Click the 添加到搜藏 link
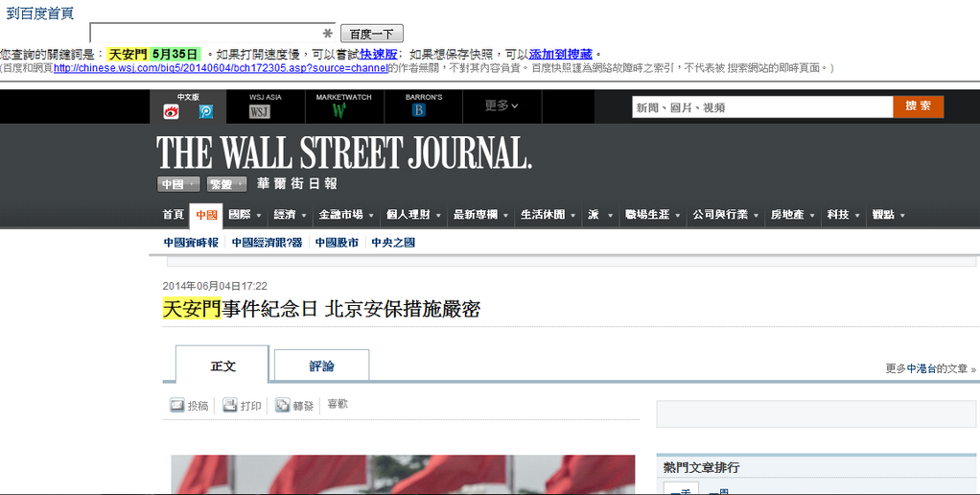Image resolution: width=980 pixels, height=495 pixels. tap(561, 55)
